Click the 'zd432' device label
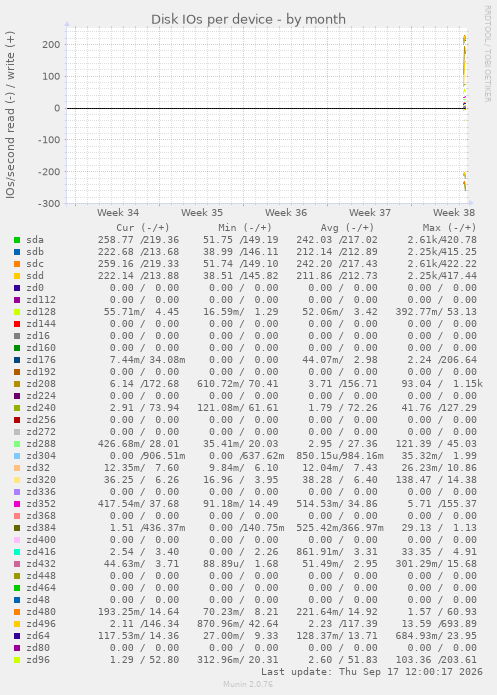497x695 pixels. (41, 563)
